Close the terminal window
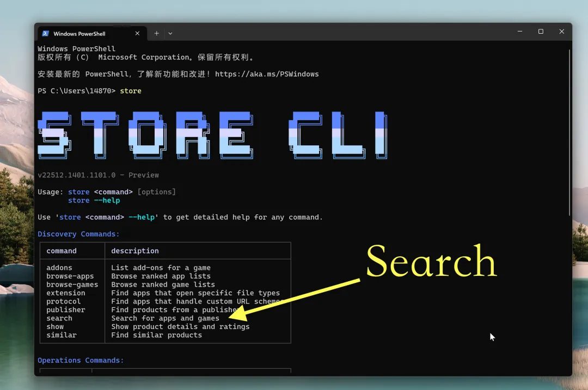The height and width of the screenshot is (390, 588). pos(561,32)
